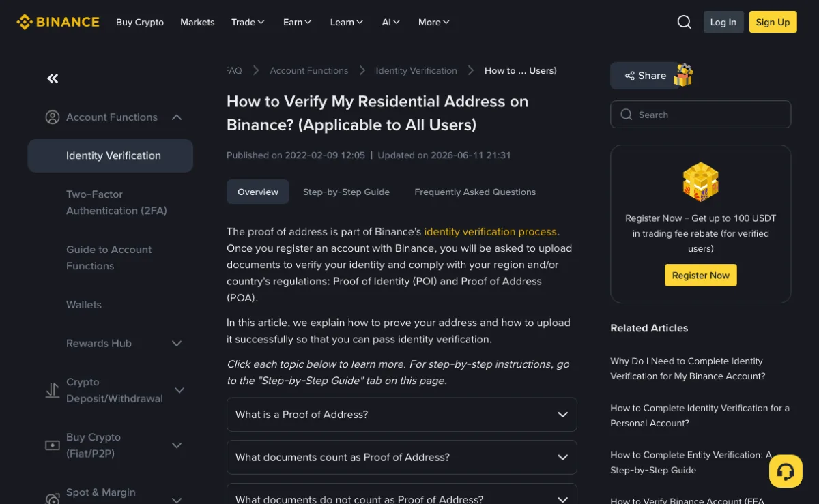Open the Earn dropdown menu
This screenshot has width=819, height=504.
297,22
